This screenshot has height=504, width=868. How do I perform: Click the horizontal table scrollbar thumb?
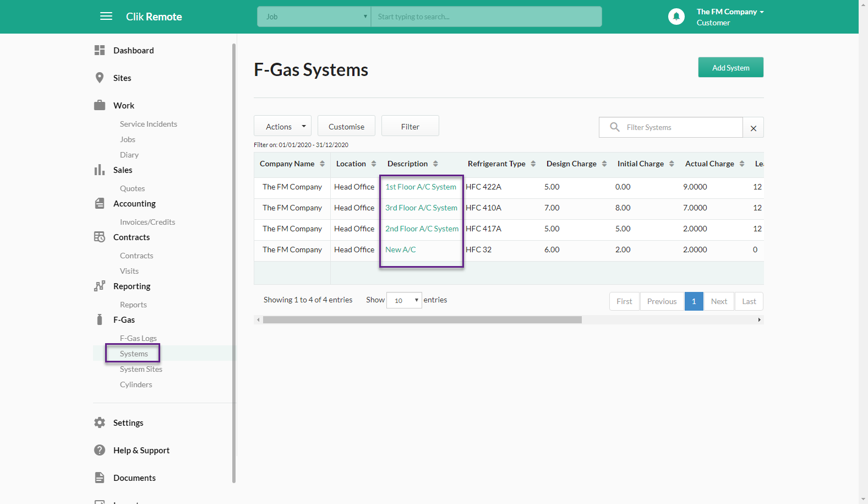[x=422, y=320]
